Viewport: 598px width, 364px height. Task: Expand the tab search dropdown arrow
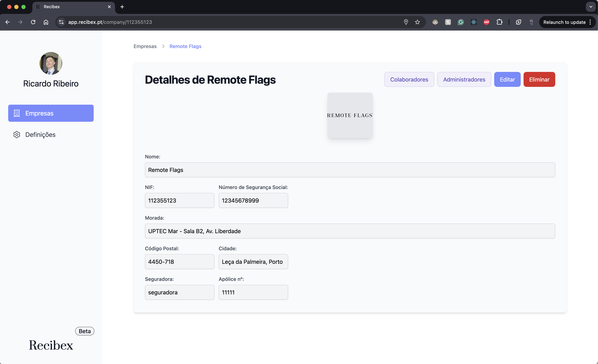pyautogui.click(x=591, y=7)
